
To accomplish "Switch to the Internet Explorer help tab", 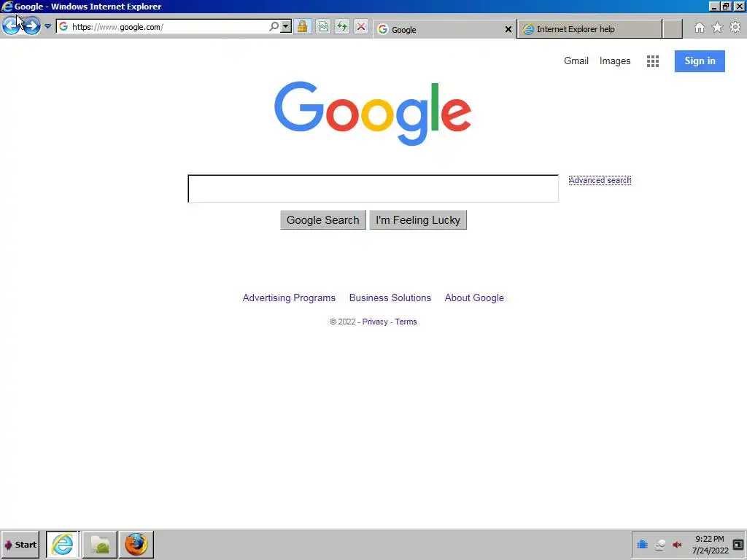I will coord(589,29).
